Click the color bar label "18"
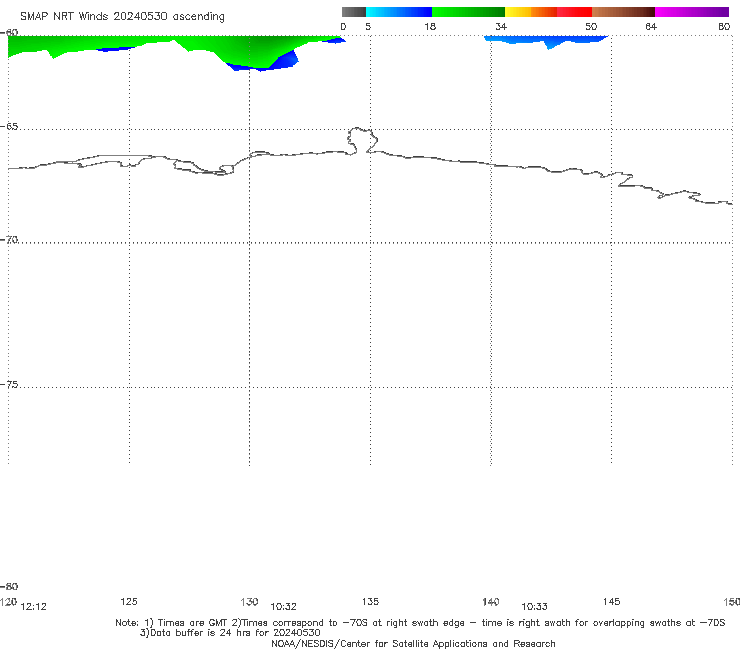The height and width of the screenshot is (650, 740). click(x=430, y=26)
